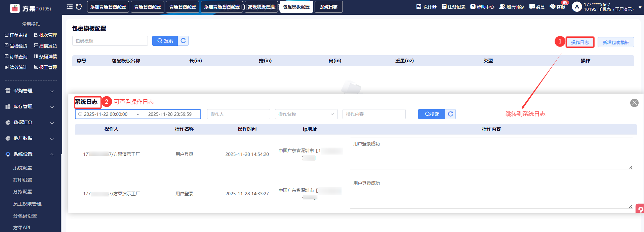Open 任务记录 task records
This screenshot has height=232, width=644.
coord(453,7)
